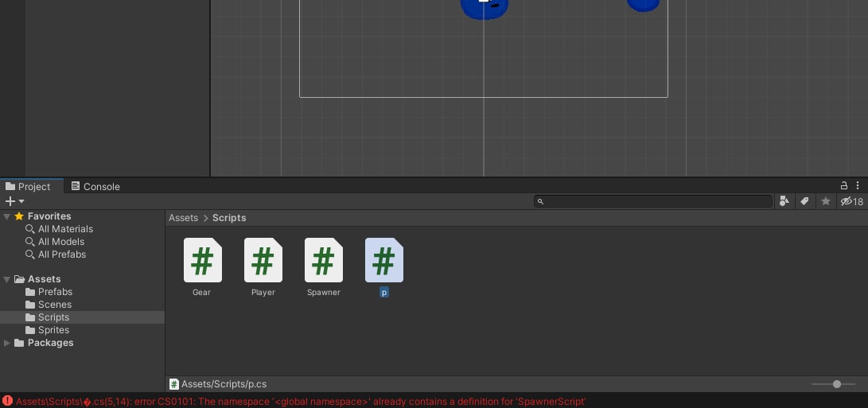Screen dimensions: 868x408
Task: Click the plus create asset button
Action: tap(10, 201)
